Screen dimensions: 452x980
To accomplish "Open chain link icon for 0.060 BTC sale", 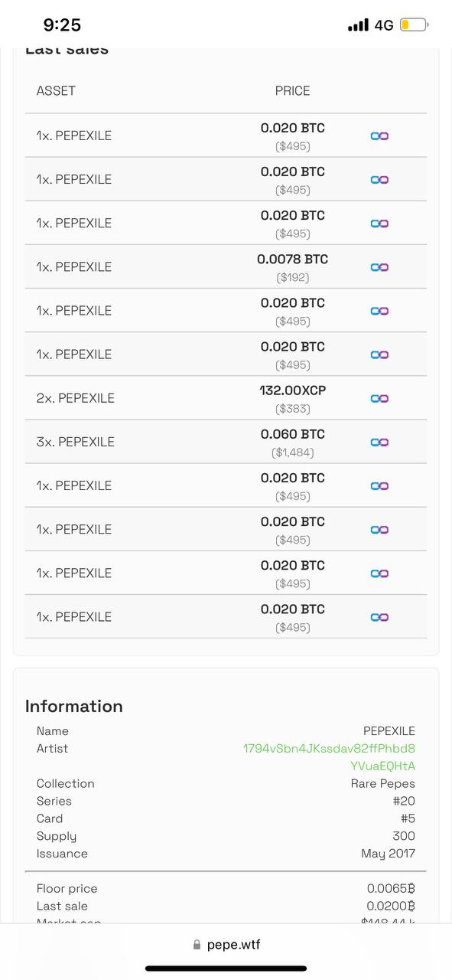I will [379, 442].
